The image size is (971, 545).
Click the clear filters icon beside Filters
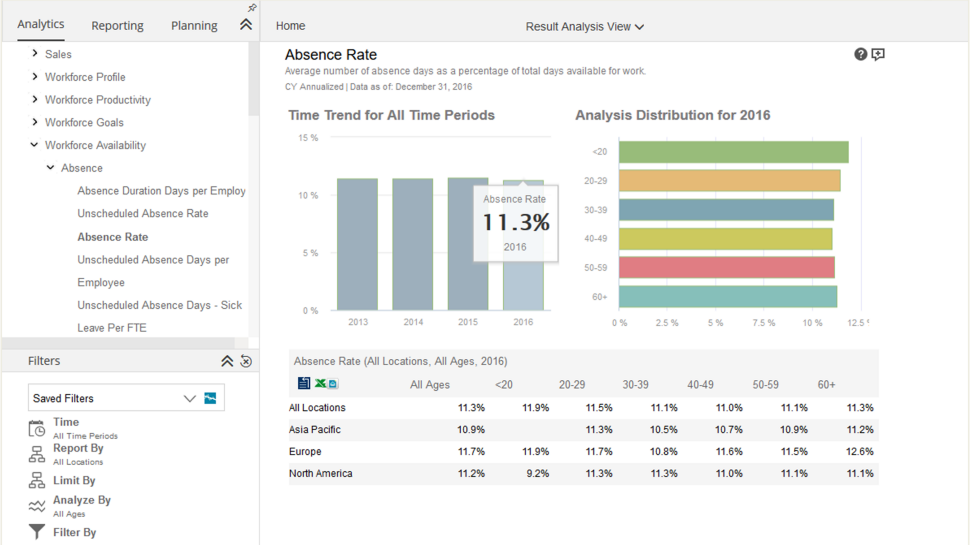coord(246,361)
